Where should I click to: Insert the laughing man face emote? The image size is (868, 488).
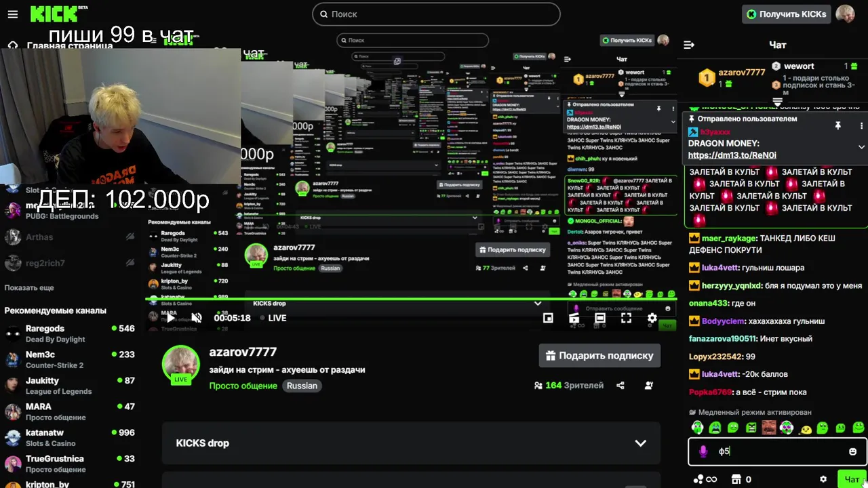(x=768, y=428)
